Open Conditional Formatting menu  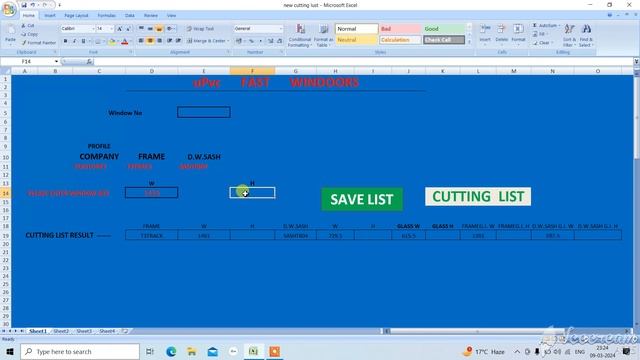click(x=300, y=36)
